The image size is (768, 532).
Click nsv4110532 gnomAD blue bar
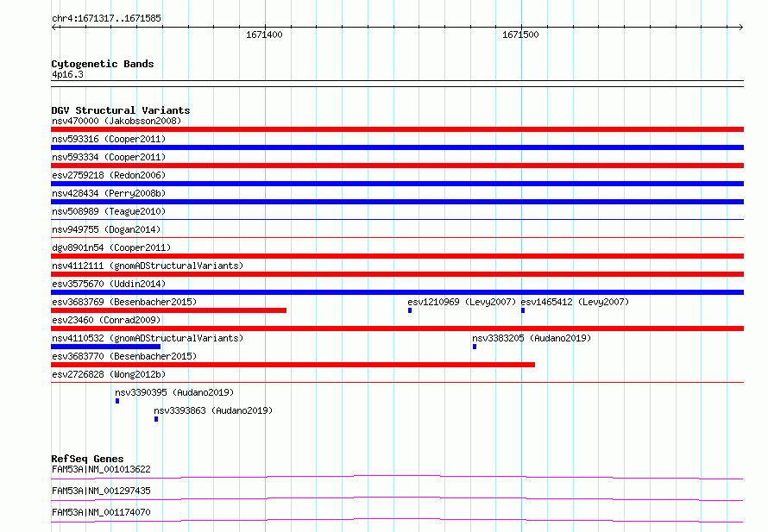106,347
